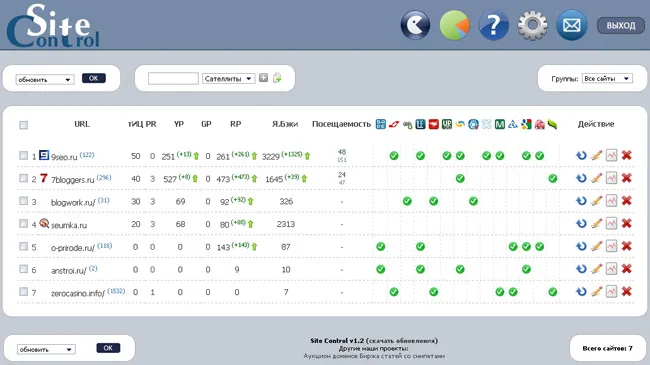Screen dimensions: 650x365
Task: Sort by the тИЦ column header
Action: pos(135,124)
